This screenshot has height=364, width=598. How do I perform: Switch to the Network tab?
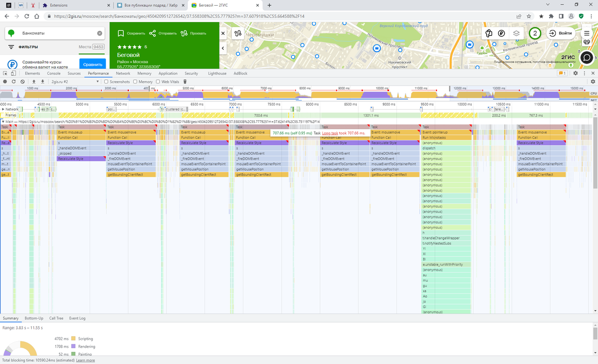123,73
